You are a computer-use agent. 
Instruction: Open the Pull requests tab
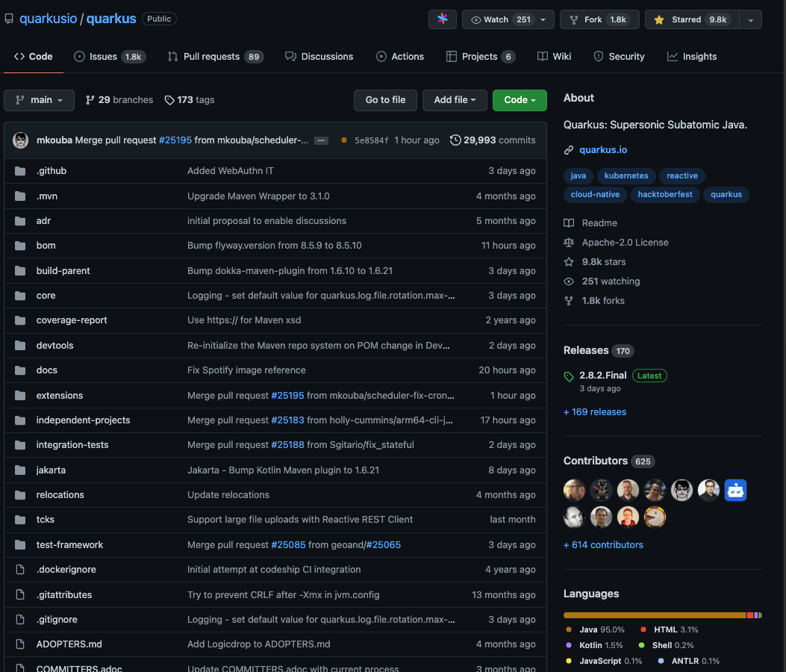click(x=216, y=57)
